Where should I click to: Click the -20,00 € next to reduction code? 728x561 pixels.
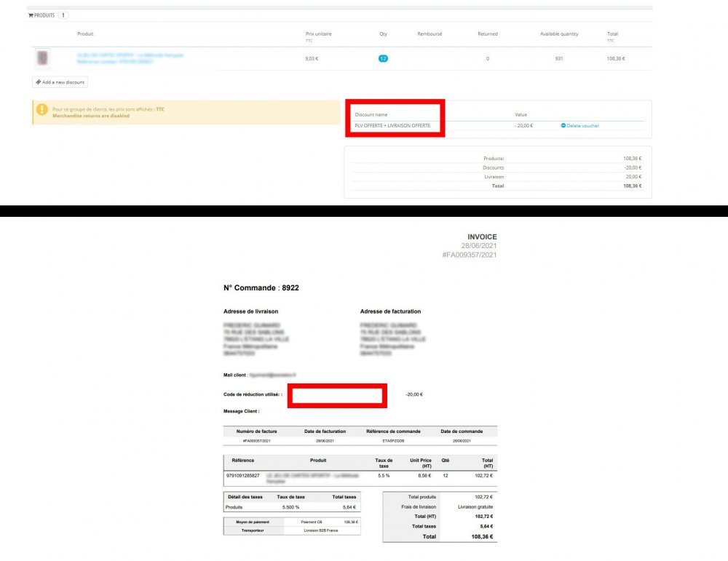[x=414, y=394]
